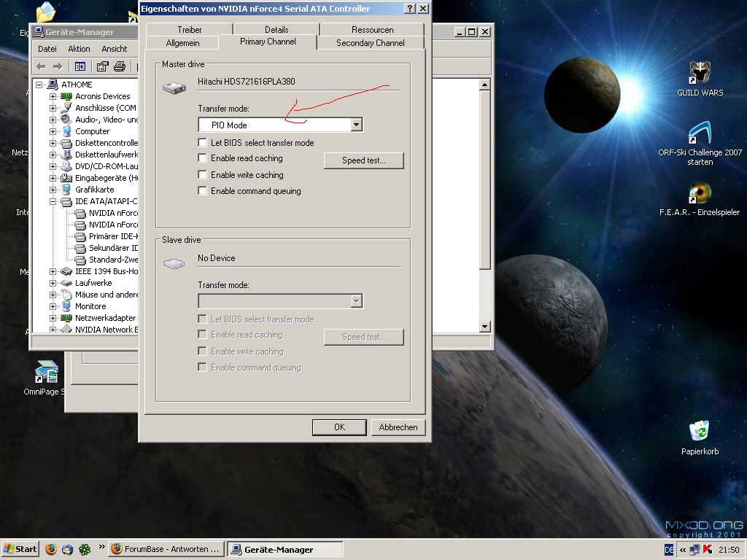Click the Geräte-Manager taskbar button
The image size is (747, 560).
click(285, 549)
